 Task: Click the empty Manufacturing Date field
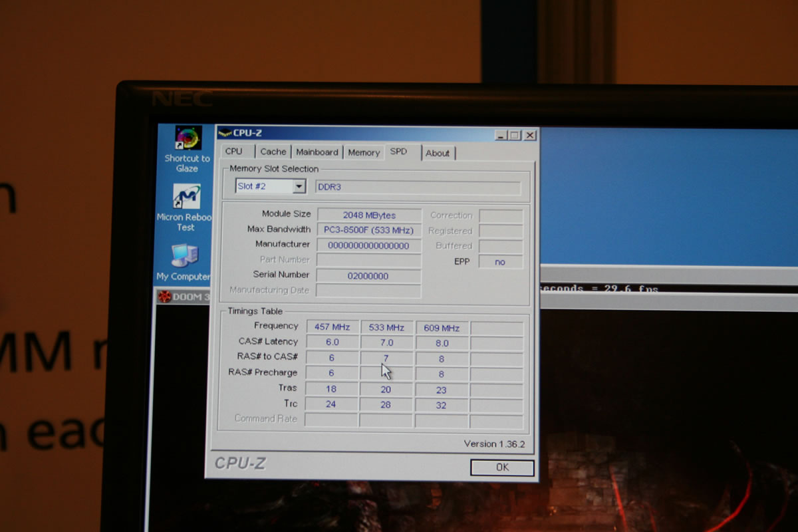(x=368, y=291)
